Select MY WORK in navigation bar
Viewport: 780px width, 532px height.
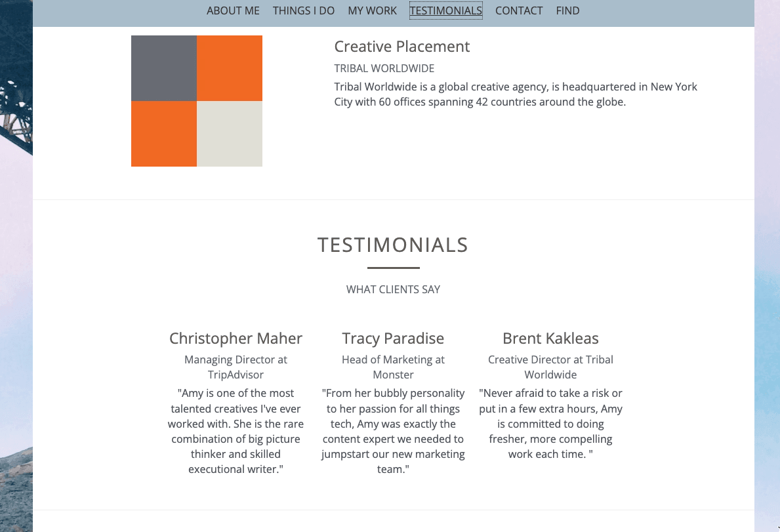[x=372, y=10]
